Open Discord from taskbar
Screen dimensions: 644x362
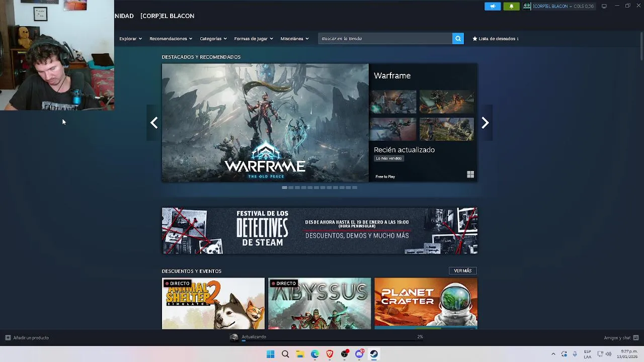coord(359,354)
